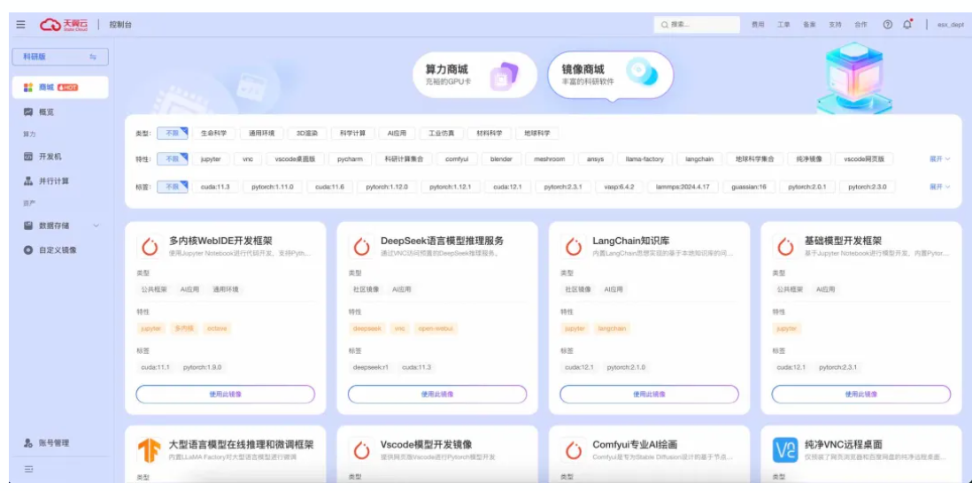Click the search magnifier icon
This screenshot has height=491, width=980.
(x=664, y=25)
